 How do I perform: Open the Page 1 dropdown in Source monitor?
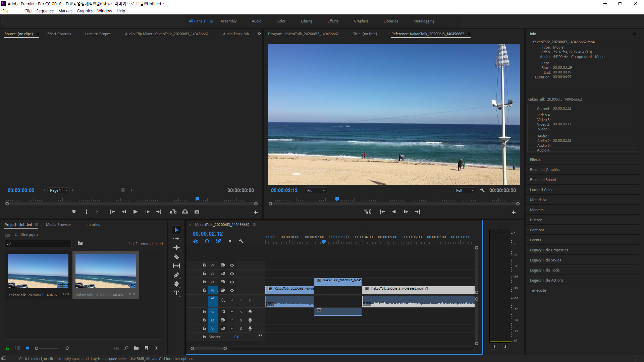59,190
